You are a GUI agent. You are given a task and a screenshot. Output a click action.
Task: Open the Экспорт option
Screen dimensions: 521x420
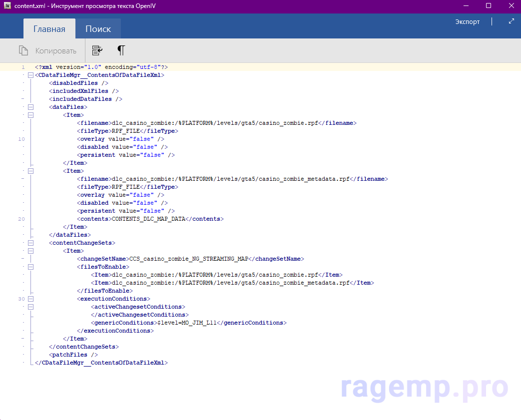pyautogui.click(x=467, y=21)
